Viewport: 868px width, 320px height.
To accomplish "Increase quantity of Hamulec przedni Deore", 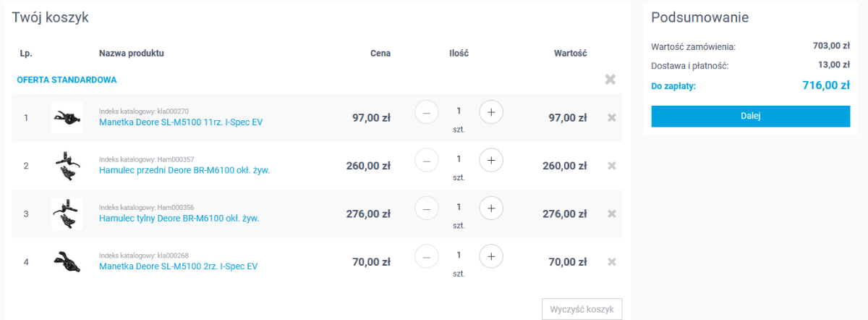I will coord(491,160).
